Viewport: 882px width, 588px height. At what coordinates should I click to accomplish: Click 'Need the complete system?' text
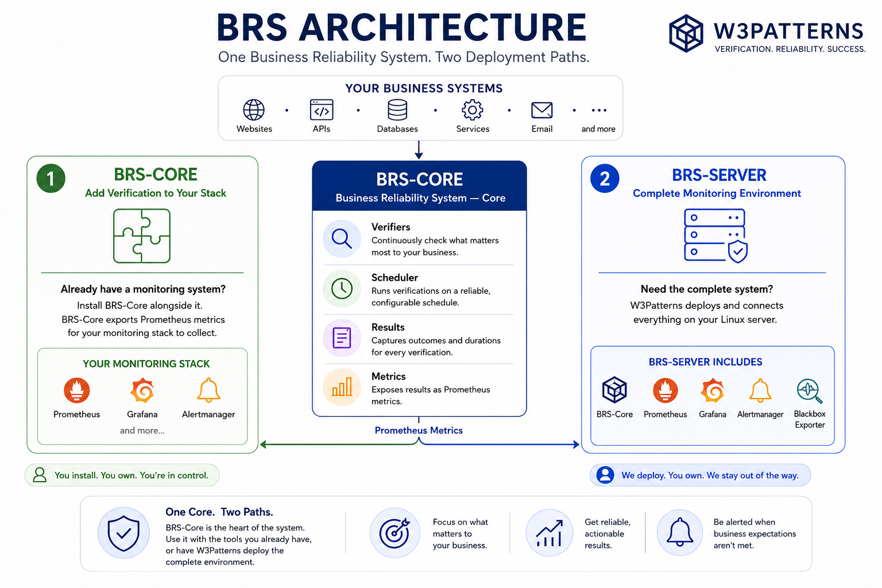[x=707, y=289]
